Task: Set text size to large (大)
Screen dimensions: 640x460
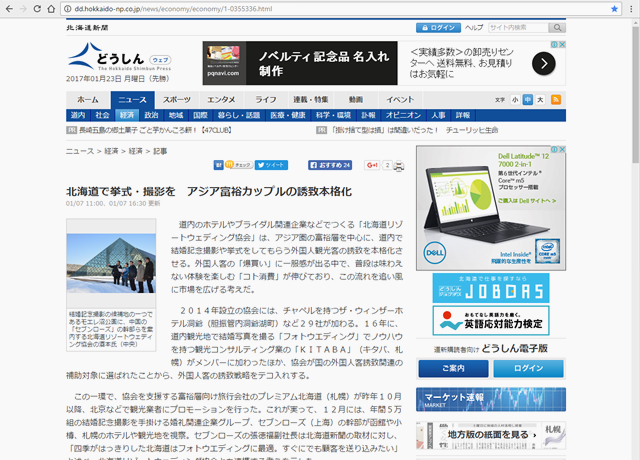Action: coord(541,100)
